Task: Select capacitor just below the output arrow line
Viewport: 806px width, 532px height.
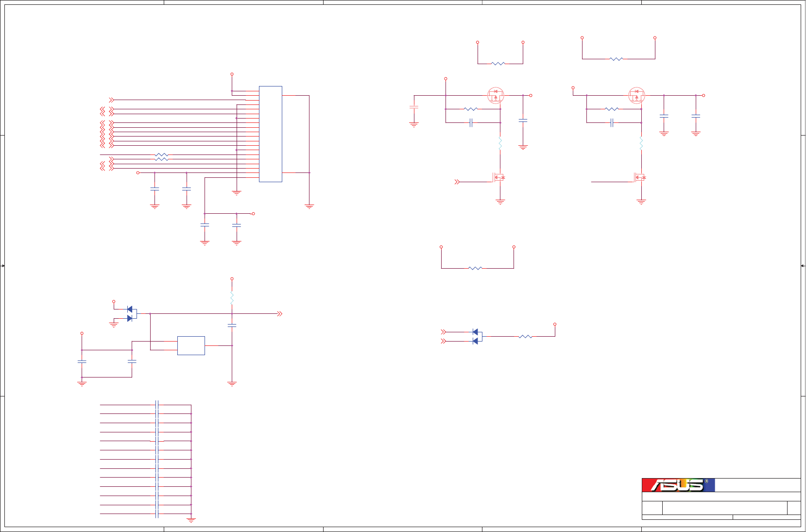Action: tap(232, 326)
